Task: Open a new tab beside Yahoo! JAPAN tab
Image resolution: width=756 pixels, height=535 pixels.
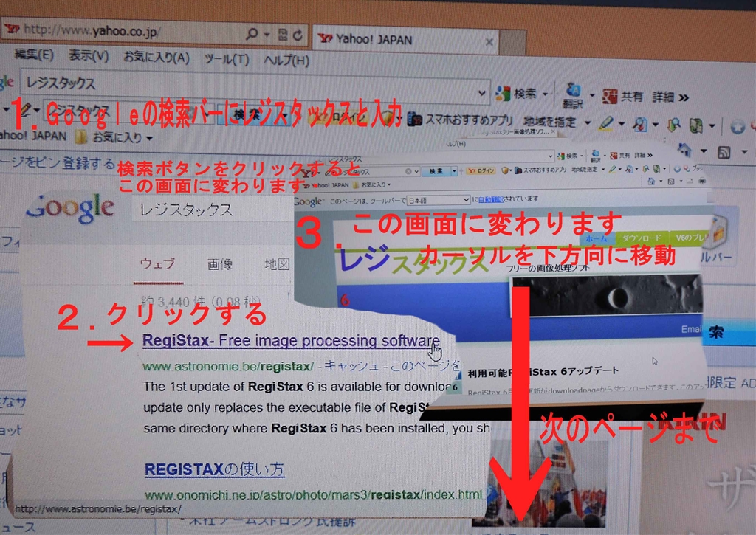Action: point(512,44)
